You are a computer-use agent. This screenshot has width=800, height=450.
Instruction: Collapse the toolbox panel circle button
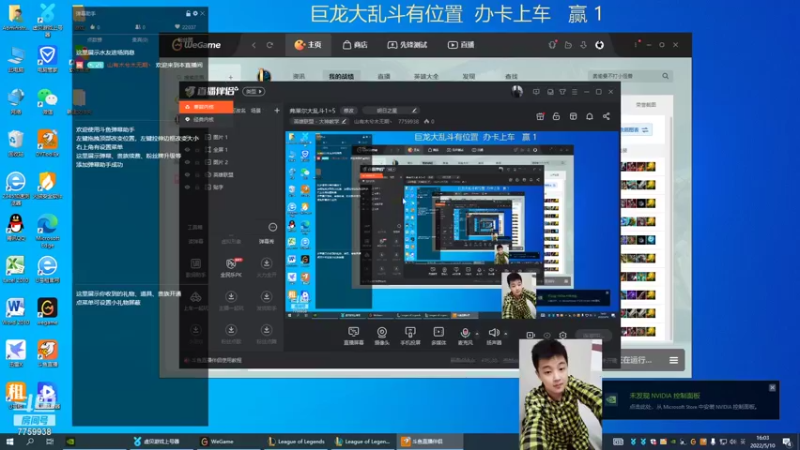(x=272, y=227)
